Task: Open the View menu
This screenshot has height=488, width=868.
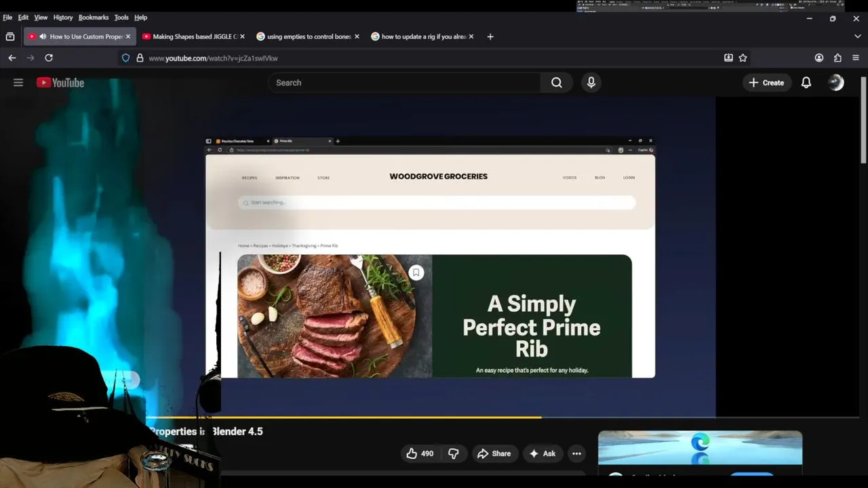Action: [x=41, y=17]
